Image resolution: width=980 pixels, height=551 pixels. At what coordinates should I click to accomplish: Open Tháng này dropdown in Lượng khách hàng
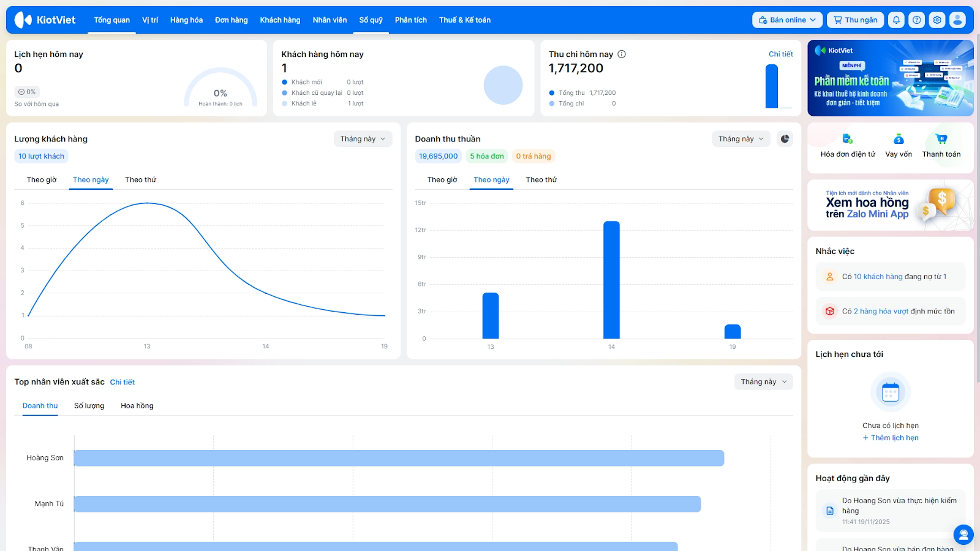tap(363, 139)
